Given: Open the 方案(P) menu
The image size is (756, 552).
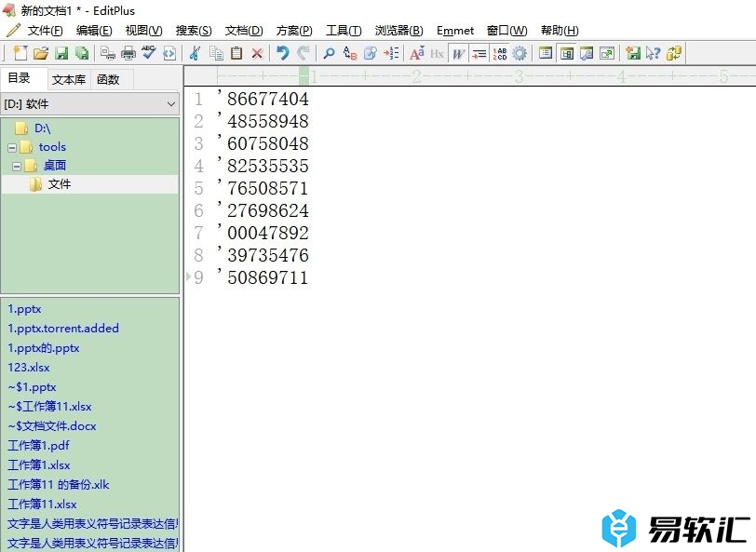Looking at the screenshot, I should click(294, 31).
